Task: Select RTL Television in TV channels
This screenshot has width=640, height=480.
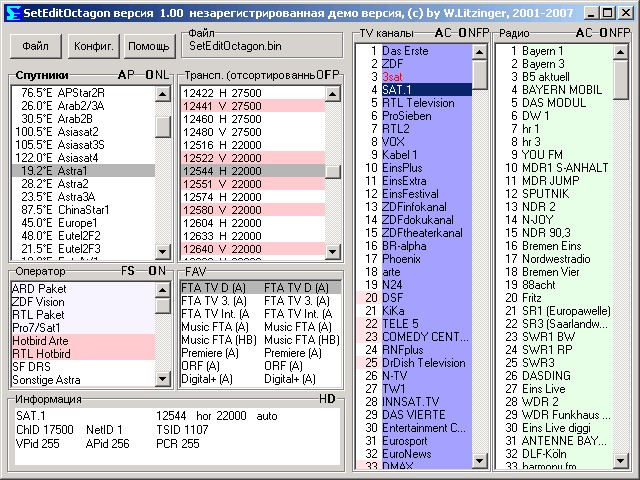Action: click(418, 102)
